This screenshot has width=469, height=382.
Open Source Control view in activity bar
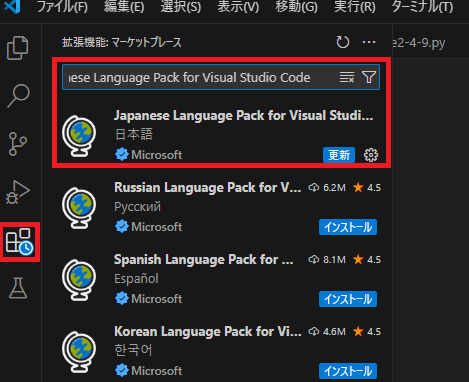(18, 144)
